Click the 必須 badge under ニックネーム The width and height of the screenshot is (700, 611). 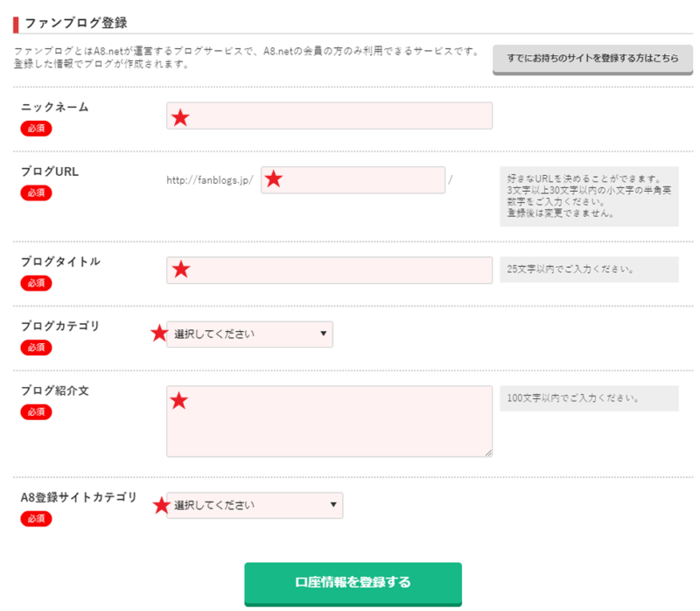[x=36, y=128]
